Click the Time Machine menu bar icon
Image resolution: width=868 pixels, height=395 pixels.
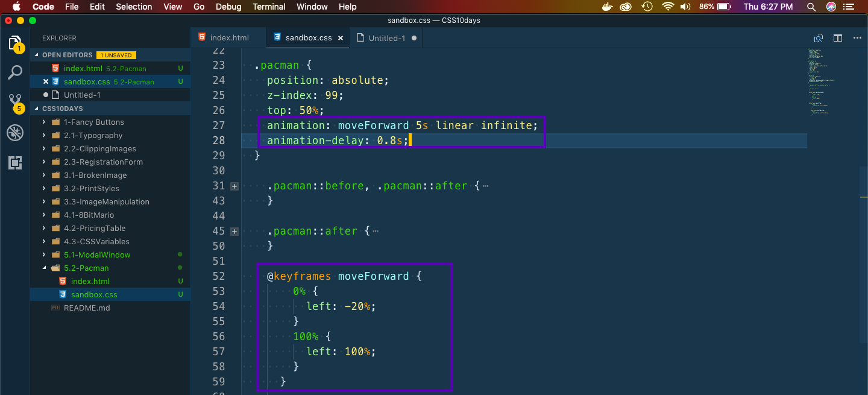(x=647, y=7)
